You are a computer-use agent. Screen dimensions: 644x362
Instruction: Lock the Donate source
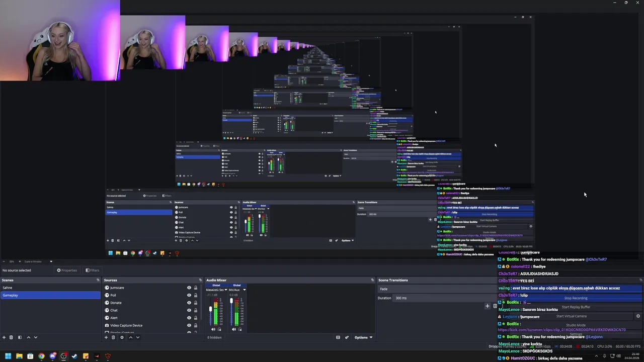tap(196, 303)
